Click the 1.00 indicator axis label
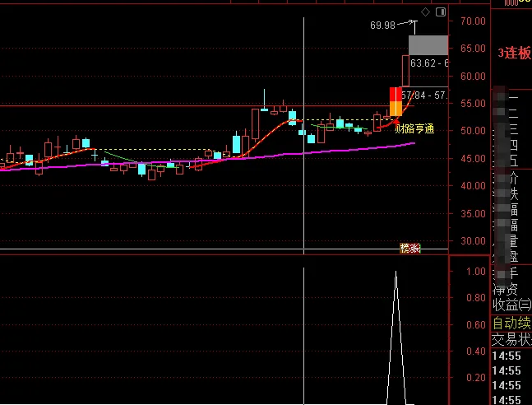This screenshot has height=405, width=532. (476, 271)
